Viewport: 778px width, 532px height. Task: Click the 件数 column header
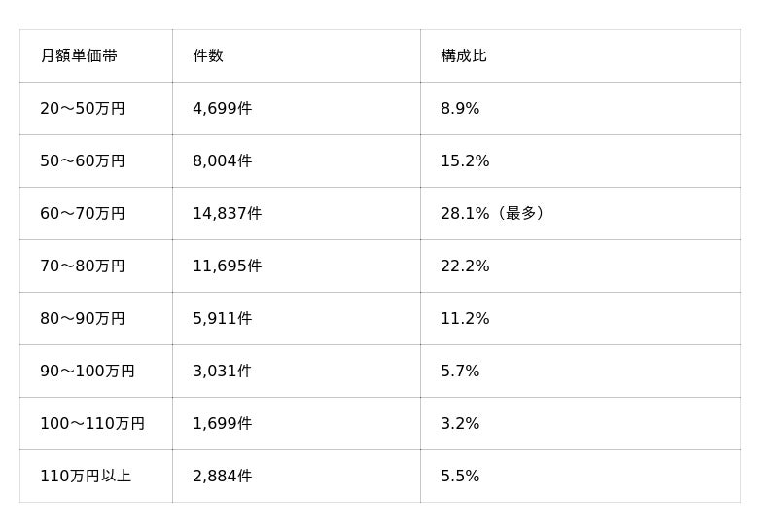click(208, 55)
